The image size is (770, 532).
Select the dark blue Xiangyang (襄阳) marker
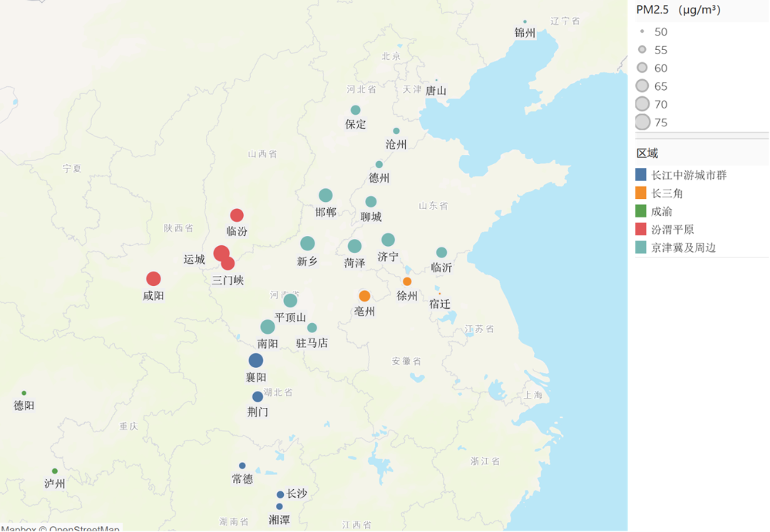point(256,361)
